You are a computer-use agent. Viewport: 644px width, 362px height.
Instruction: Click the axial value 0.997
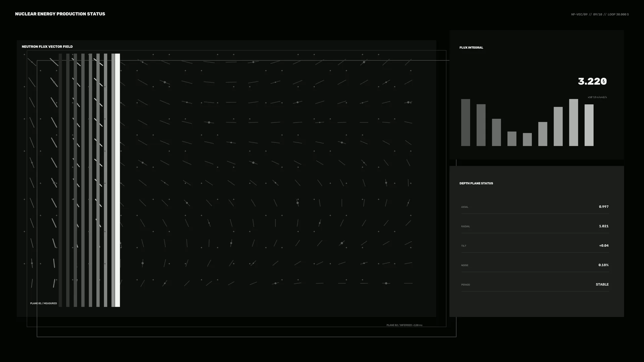604,207
